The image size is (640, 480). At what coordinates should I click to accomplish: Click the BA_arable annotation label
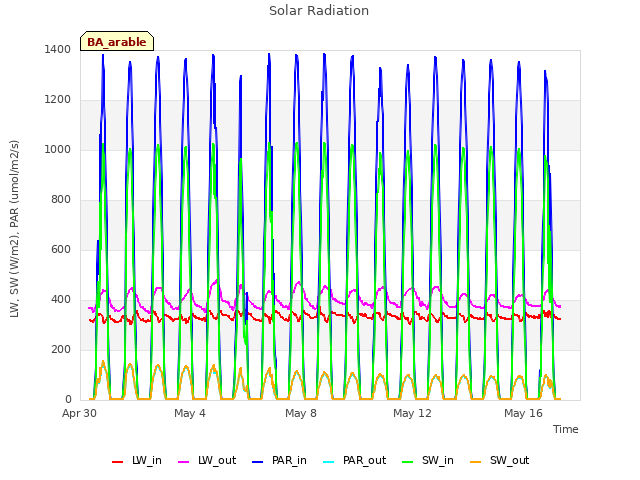pyautogui.click(x=117, y=41)
